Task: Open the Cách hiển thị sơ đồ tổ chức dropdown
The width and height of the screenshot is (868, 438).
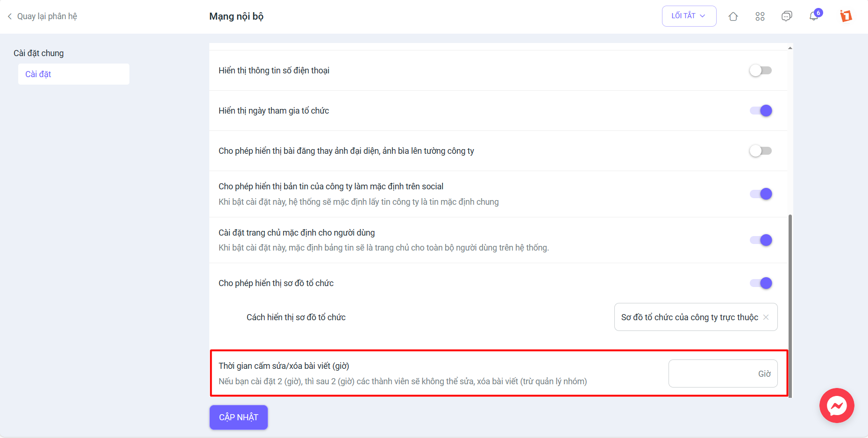Action: (x=689, y=317)
